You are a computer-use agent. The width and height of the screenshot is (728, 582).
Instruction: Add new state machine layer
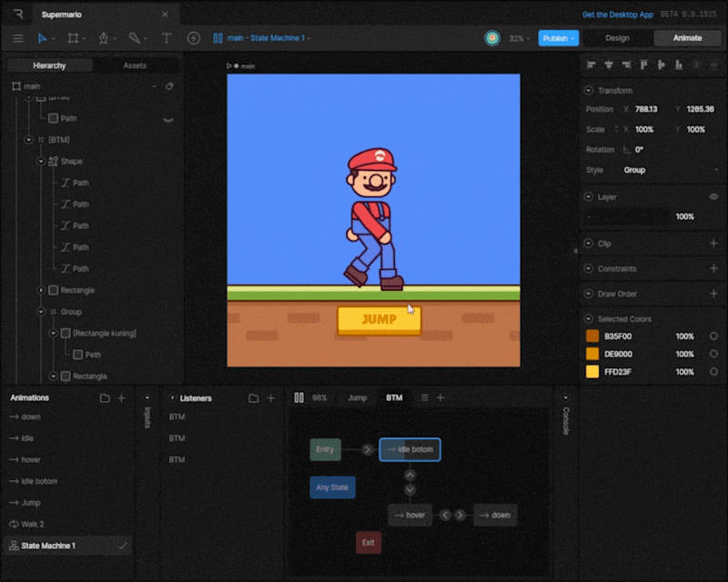pos(440,397)
